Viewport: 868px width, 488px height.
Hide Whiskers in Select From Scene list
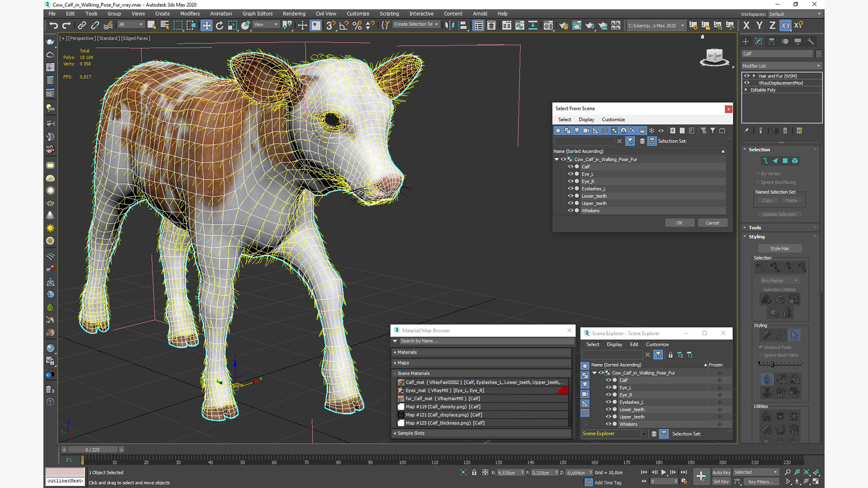(x=571, y=211)
